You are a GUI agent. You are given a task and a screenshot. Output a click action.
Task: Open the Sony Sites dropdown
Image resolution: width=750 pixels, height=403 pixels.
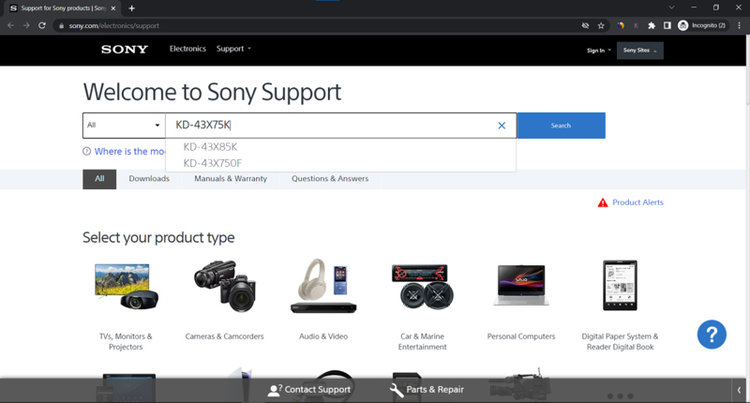point(640,50)
